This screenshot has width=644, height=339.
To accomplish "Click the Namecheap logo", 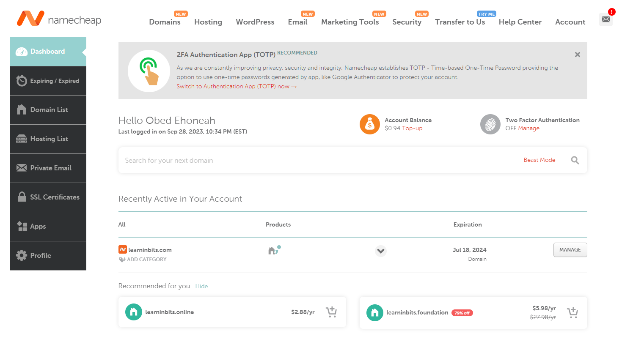I will point(59,19).
